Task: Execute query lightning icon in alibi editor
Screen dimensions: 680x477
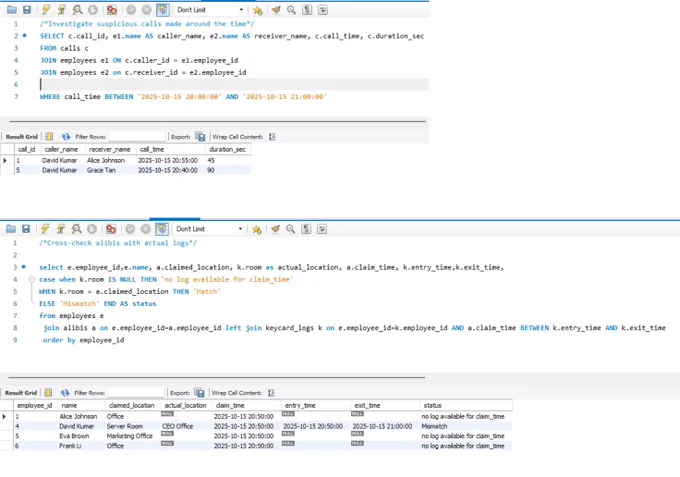Action: tap(45, 229)
